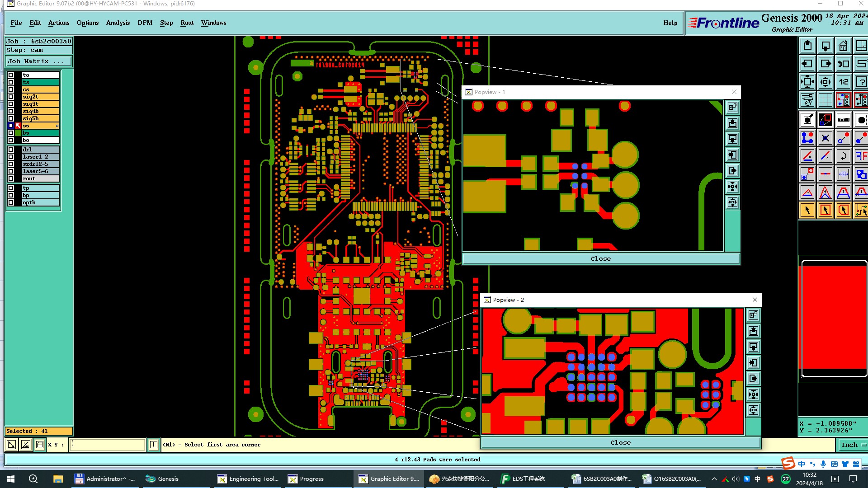Screen dimensions: 868x488
Task: Click the rotate arrow icon
Action: 844,156
